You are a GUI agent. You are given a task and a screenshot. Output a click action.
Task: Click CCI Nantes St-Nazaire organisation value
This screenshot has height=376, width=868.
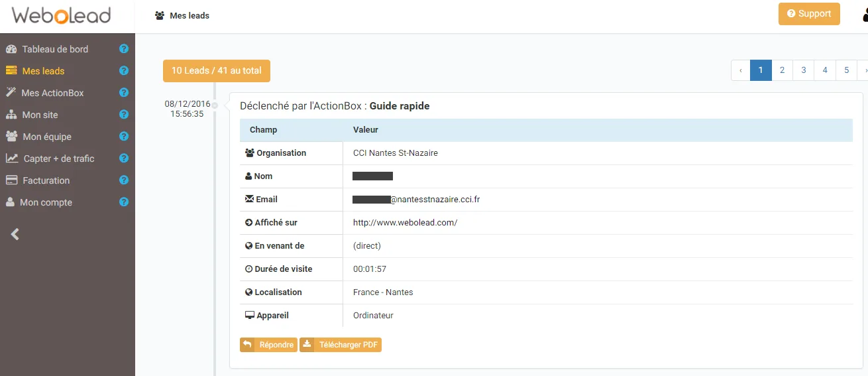click(396, 153)
